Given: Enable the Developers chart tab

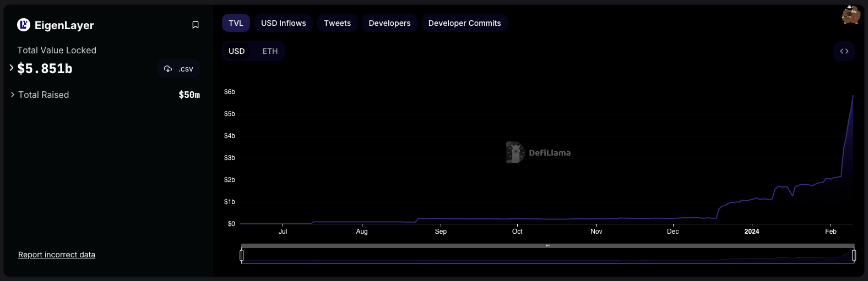Looking at the screenshot, I should pyautogui.click(x=390, y=23).
